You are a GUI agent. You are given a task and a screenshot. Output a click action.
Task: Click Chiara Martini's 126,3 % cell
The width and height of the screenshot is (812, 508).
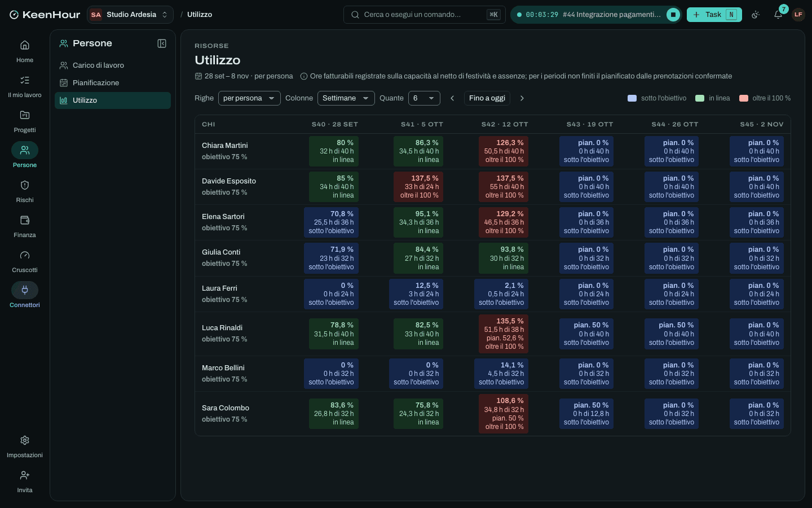pos(504,151)
